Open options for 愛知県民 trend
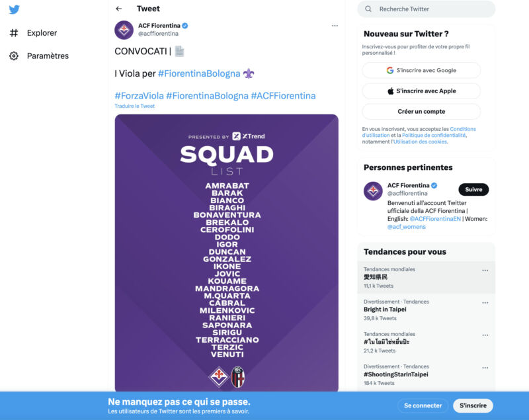This screenshot has height=420, width=529. click(x=485, y=271)
